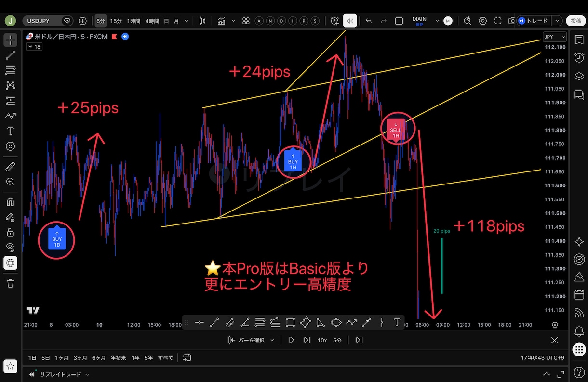The height and width of the screenshot is (382, 588).
Task: Step forward one replay bar
Action: (307, 340)
